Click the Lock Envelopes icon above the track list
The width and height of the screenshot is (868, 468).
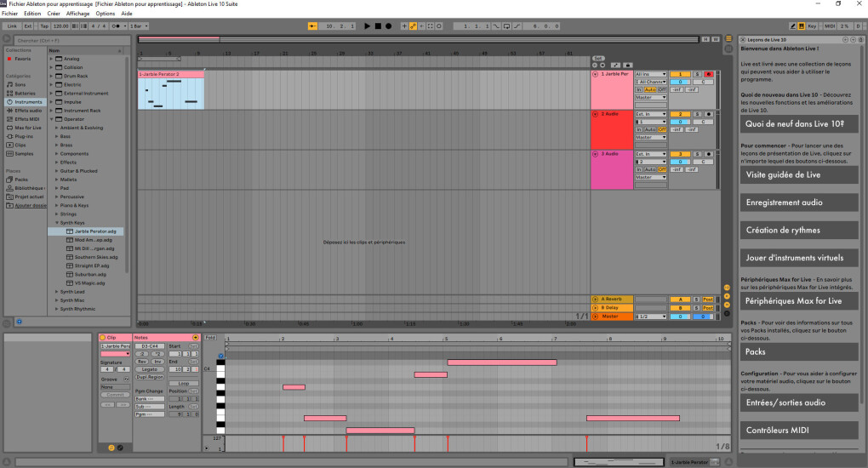[x=627, y=66]
